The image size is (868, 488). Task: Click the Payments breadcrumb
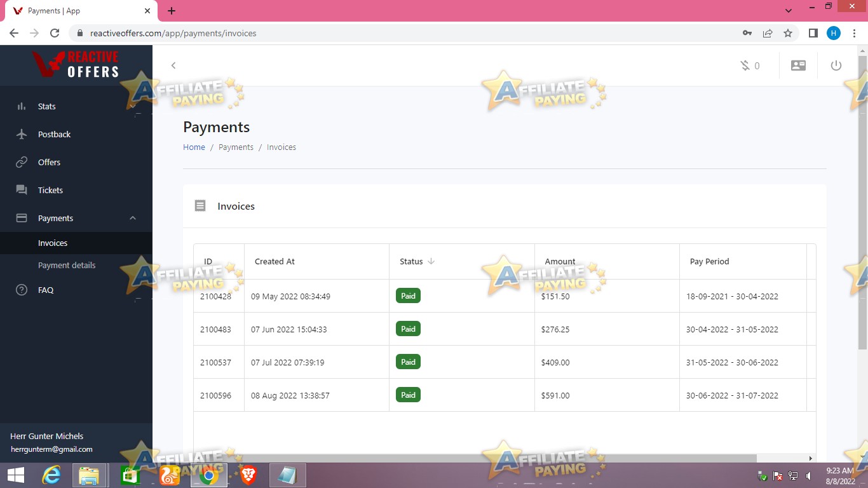pyautogui.click(x=236, y=147)
